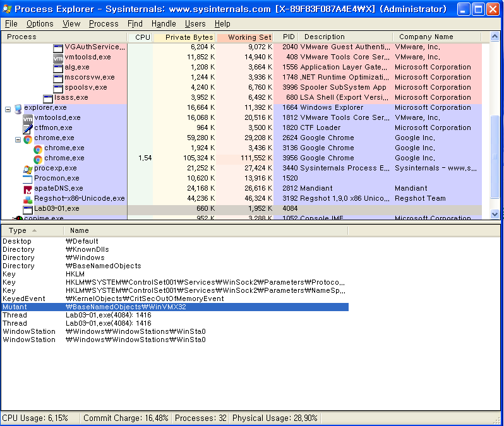Open the Help menu
This screenshot has height=426, width=504.
(x=222, y=24)
